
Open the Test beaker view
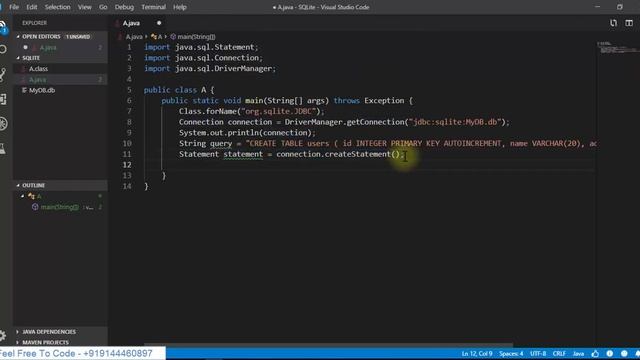click(x=3, y=148)
